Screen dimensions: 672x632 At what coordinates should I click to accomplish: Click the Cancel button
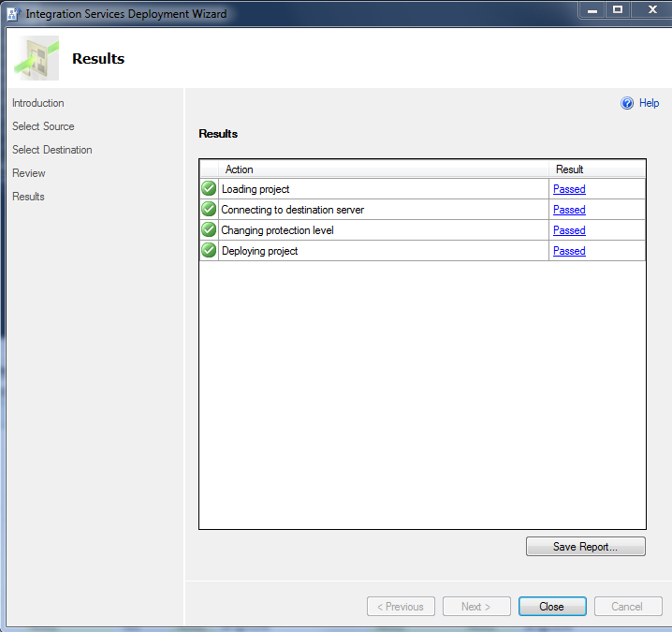pyautogui.click(x=628, y=607)
